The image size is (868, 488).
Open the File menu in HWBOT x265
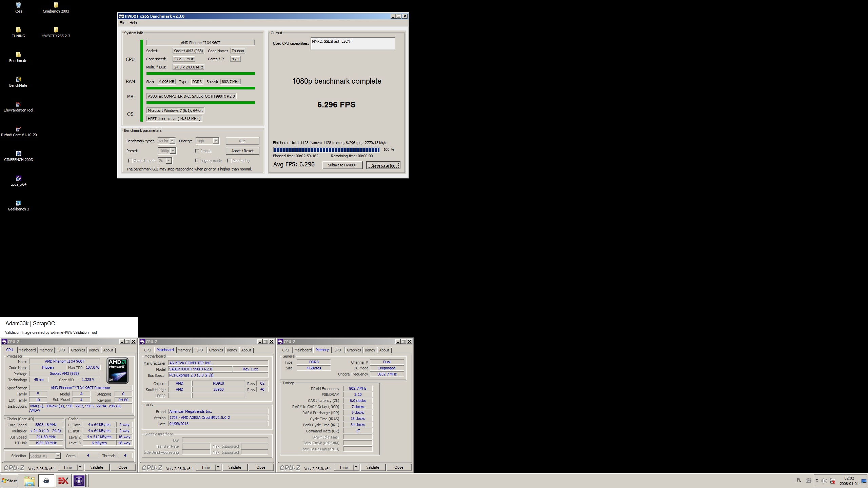pyautogui.click(x=122, y=23)
